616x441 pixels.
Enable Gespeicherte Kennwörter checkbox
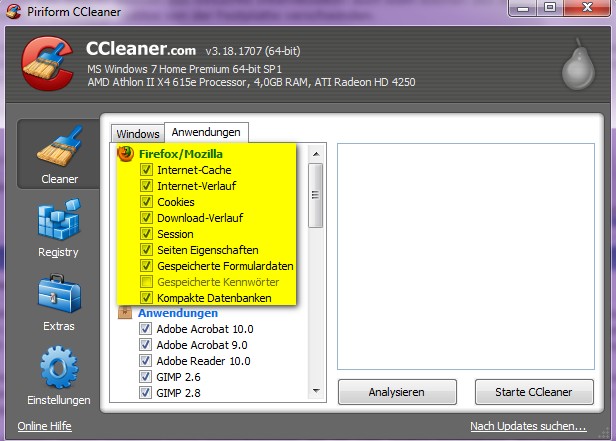tap(146, 282)
